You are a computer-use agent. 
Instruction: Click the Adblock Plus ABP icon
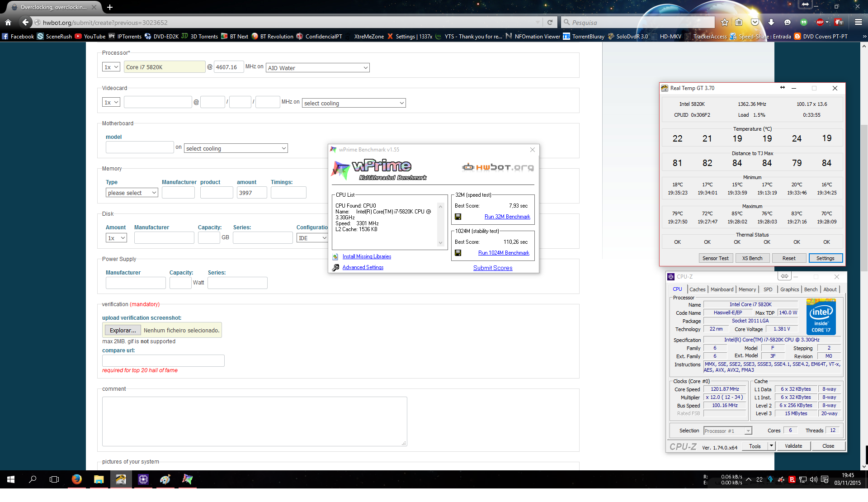(820, 22)
